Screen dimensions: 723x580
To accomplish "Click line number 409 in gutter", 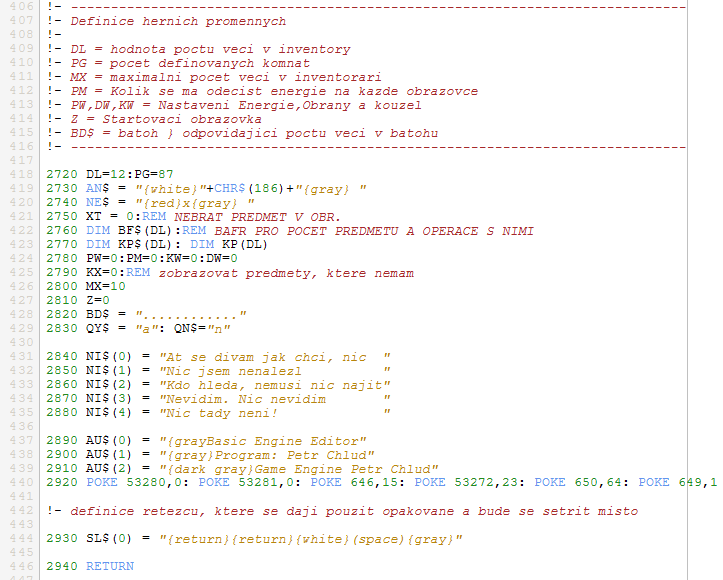I will point(22,49).
